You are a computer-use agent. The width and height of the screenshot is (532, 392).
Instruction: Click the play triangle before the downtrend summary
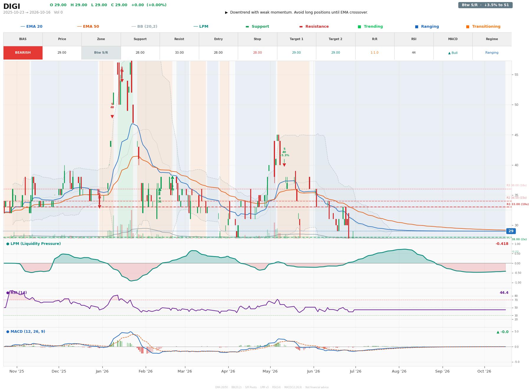pos(226,12)
